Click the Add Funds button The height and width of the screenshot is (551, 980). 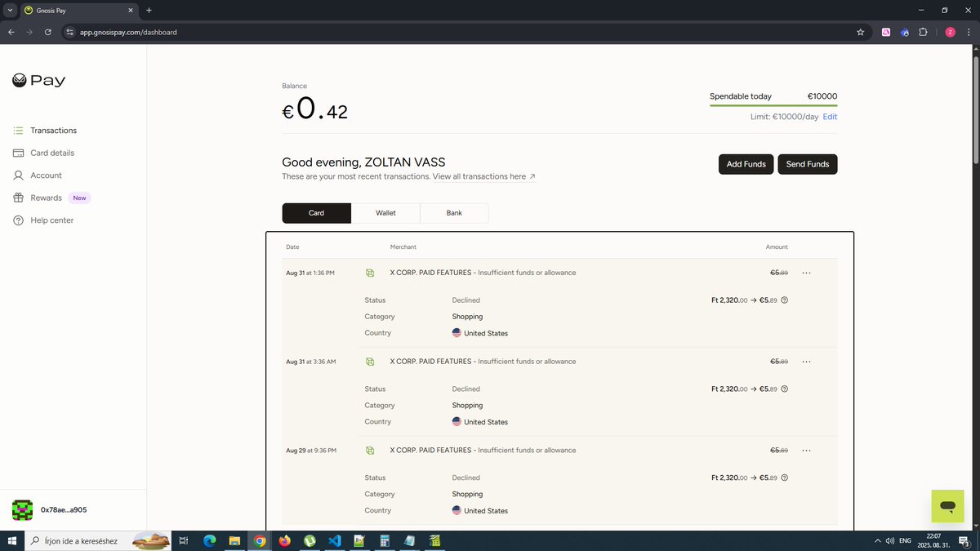coord(746,164)
